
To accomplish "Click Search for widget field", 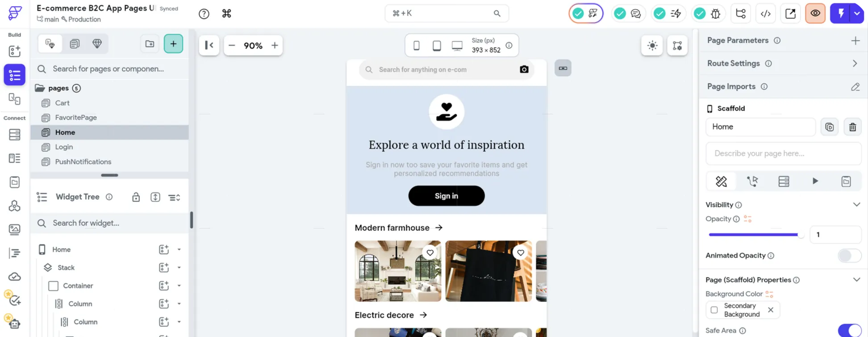I will (110, 223).
